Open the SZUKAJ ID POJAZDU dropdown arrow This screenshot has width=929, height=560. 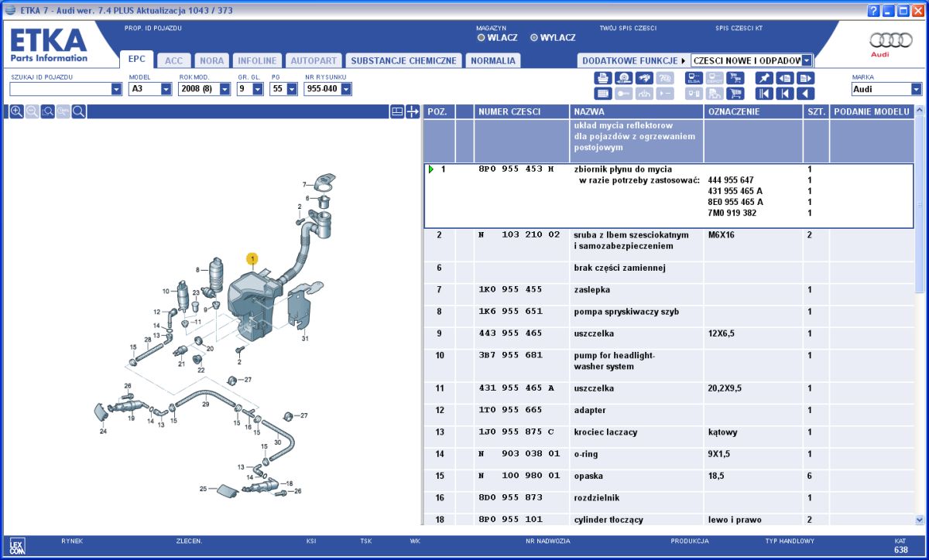click(117, 89)
